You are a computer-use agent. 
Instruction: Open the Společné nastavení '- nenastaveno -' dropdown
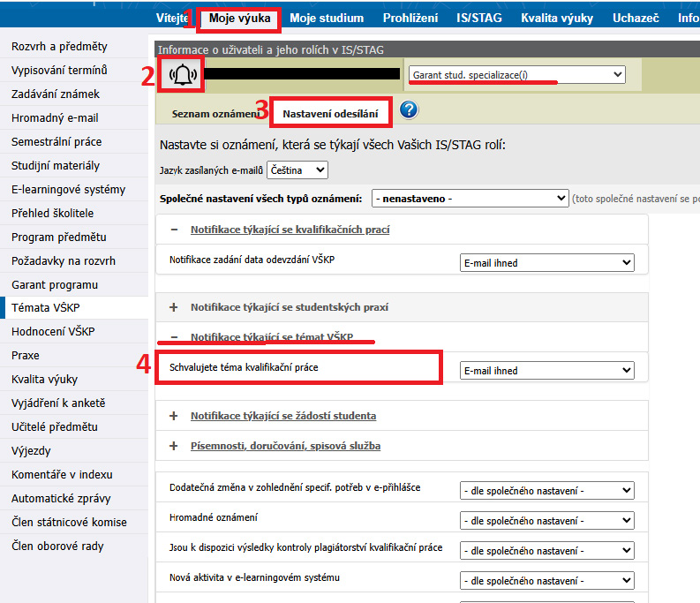point(470,199)
